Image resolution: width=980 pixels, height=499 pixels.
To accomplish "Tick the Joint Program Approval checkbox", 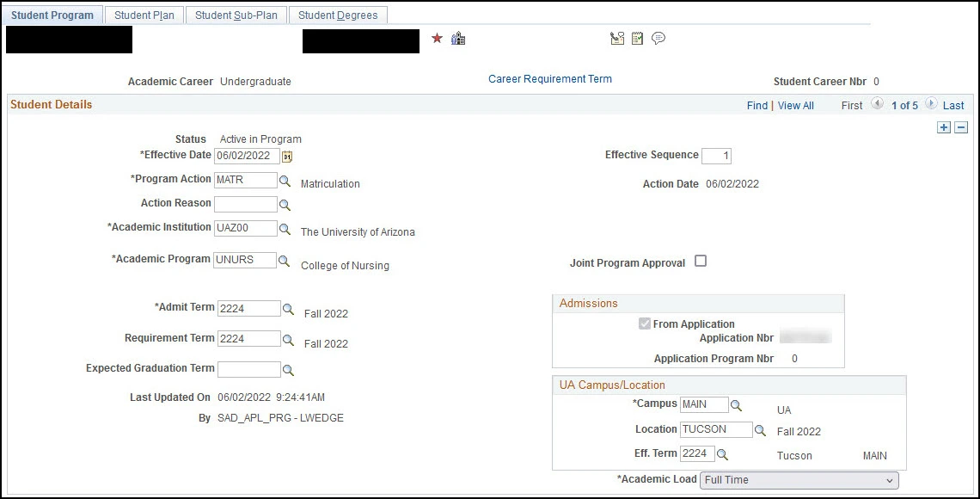I will tap(701, 262).
